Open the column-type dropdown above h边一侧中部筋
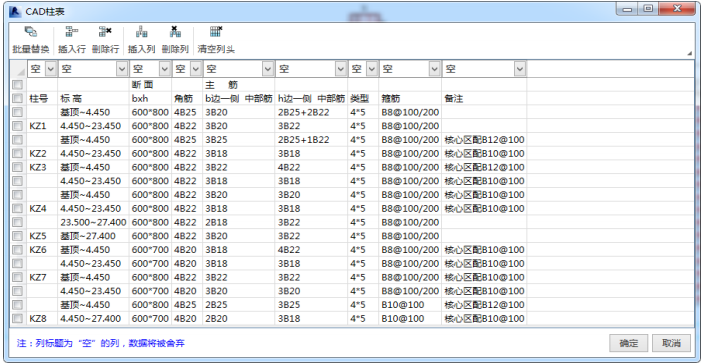 341,69
